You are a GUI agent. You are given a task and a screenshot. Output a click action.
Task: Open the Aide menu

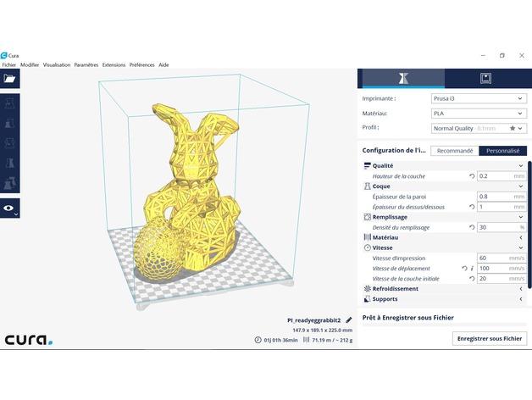(163, 65)
